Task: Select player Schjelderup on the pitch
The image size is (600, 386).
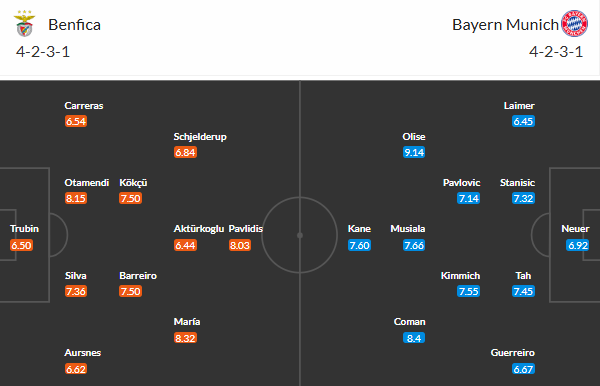Action: click(x=200, y=137)
